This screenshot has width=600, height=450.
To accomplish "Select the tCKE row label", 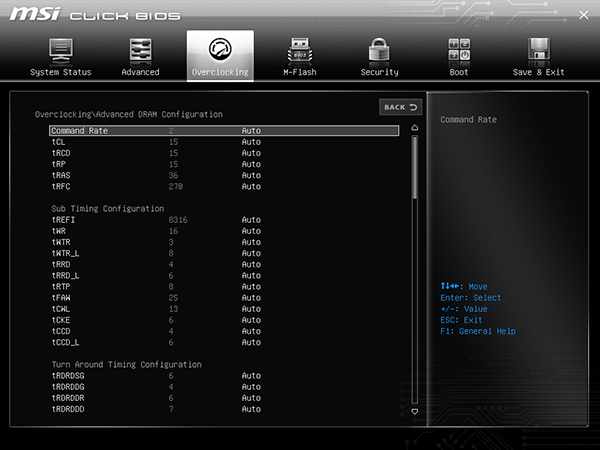I will 61,320.
